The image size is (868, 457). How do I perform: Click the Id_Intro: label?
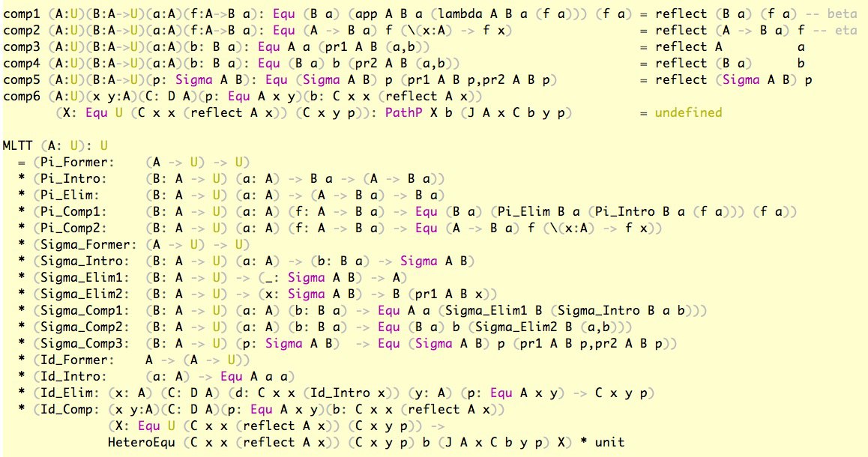[73, 377]
